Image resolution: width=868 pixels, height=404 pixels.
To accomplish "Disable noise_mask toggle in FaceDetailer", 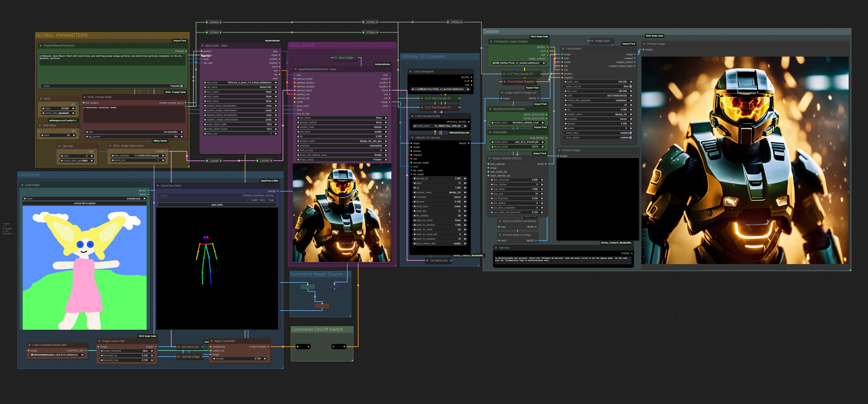I will (x=630, y=133).
